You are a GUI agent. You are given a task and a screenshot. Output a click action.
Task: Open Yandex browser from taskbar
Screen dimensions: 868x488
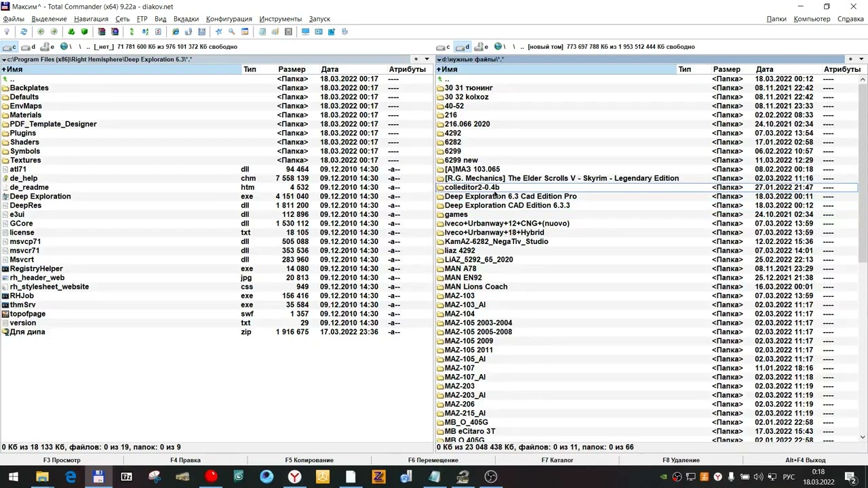[294, 477]
